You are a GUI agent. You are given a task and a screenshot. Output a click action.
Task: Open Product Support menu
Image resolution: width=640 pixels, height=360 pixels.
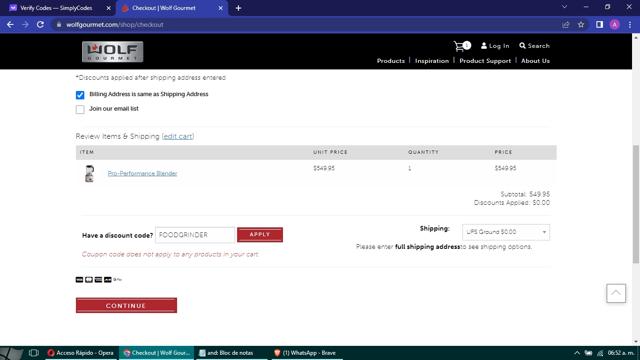pos(485,61)
